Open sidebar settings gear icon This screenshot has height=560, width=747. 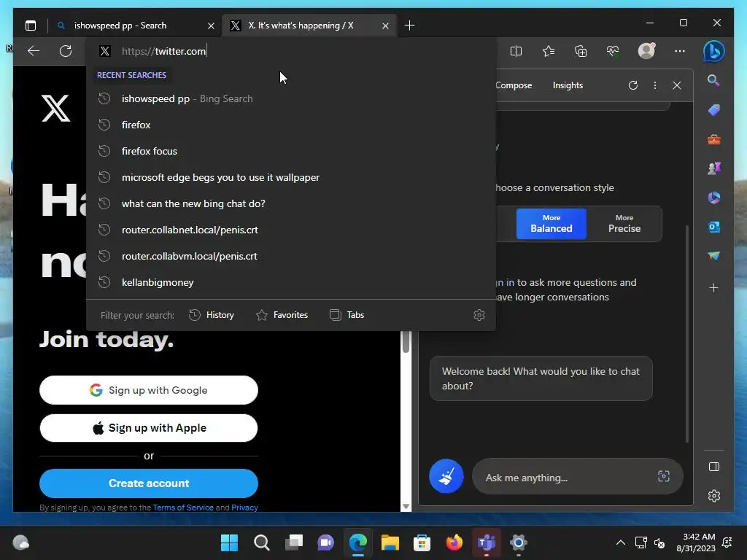pos(713,496)
